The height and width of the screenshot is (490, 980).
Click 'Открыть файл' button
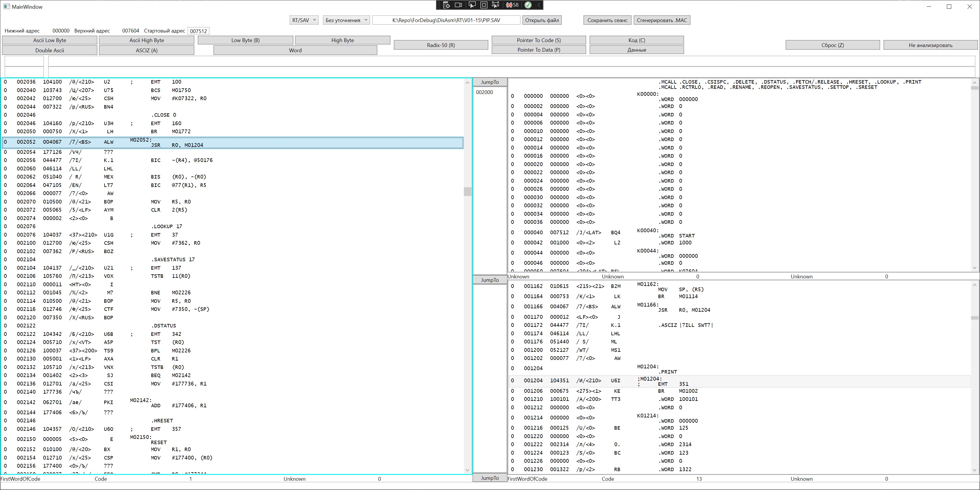click(x=542, y=20)
